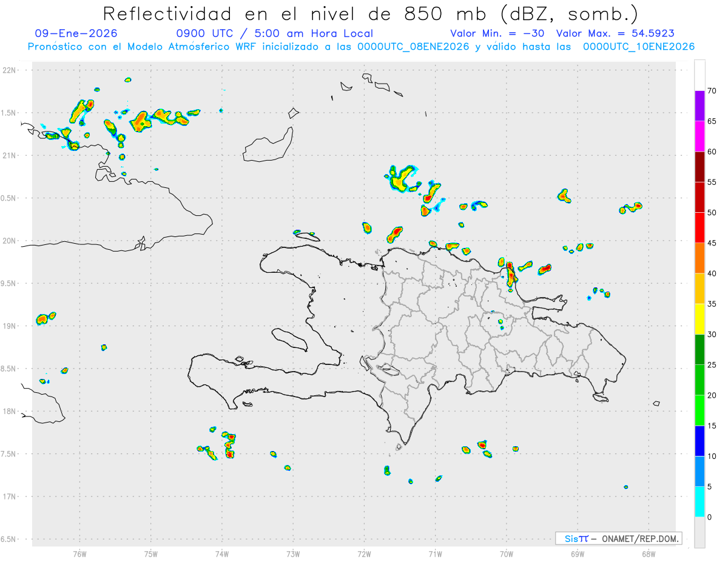
Task: Click the '70W' longitude label
Action: [506, 554]
